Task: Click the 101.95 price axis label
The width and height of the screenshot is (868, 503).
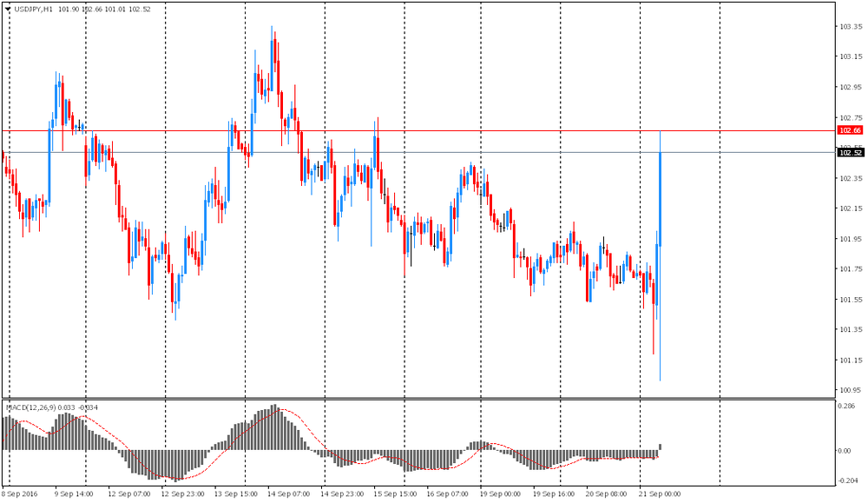Action: click(x=851, y=239)
